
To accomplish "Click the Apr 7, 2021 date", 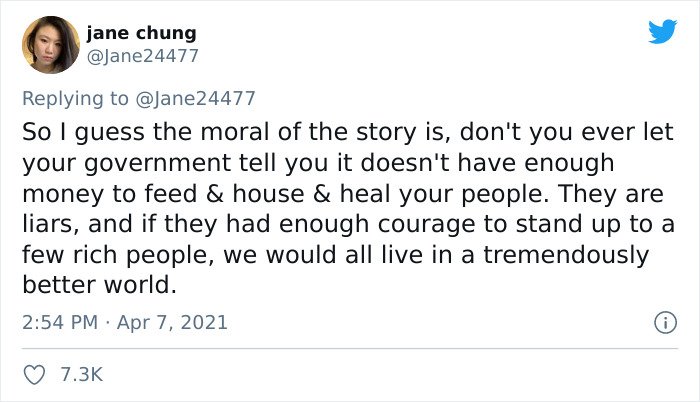I will 172,322.
